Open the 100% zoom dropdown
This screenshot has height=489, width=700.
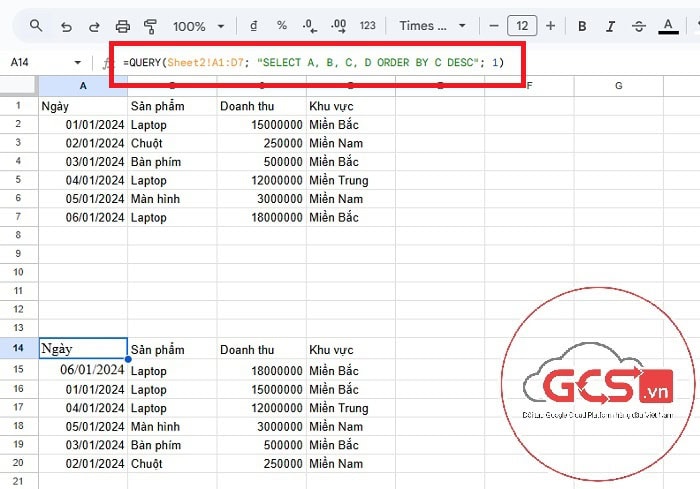(x=197, y=26)
